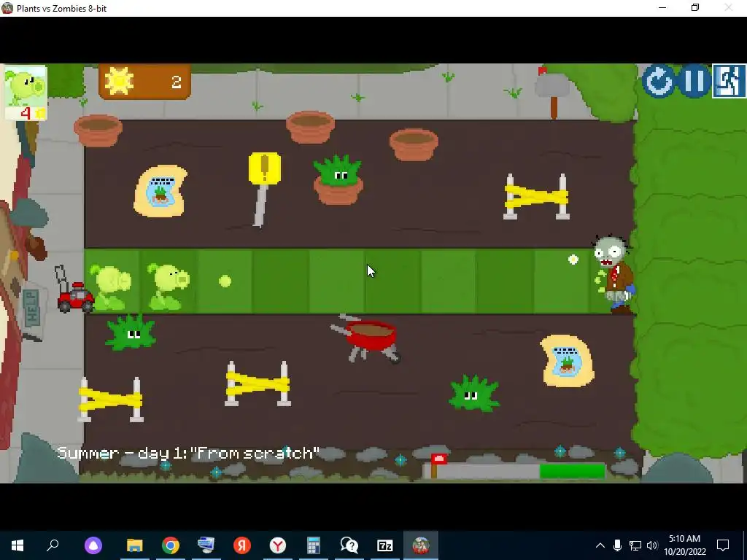Click the red lawn mower
The width and height of the screenshot is (747, 560).
pyautogui.click(x=74, y=289)
